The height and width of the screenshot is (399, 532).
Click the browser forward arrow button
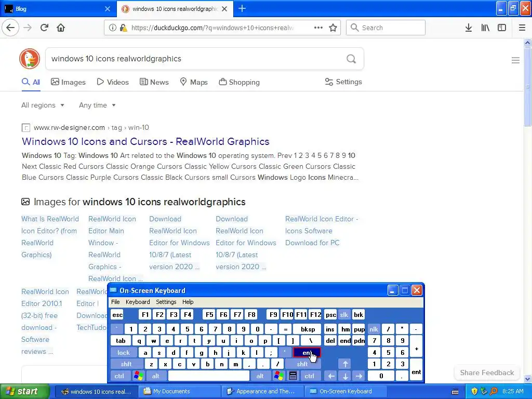[28, 28]
